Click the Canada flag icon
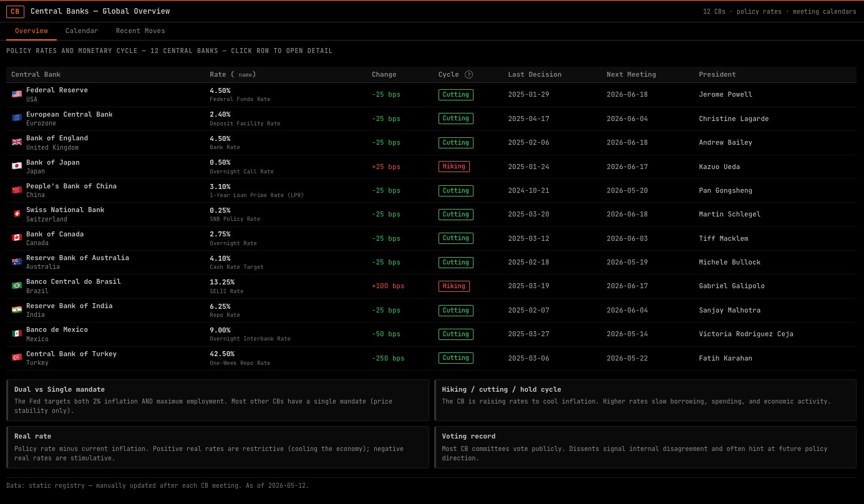This screenshot has height=504, width=864. click(17, 238)
